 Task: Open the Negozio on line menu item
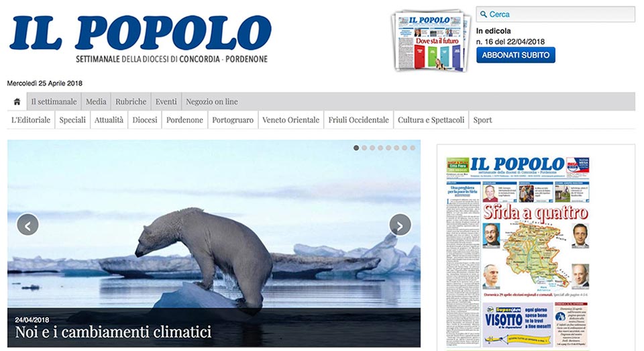coord(212,101)
